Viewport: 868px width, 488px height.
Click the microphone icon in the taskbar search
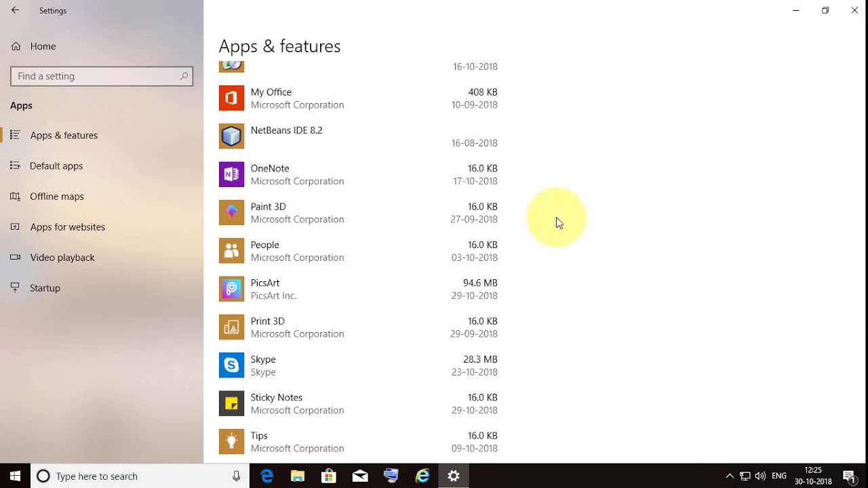click(x=236, y=476)
